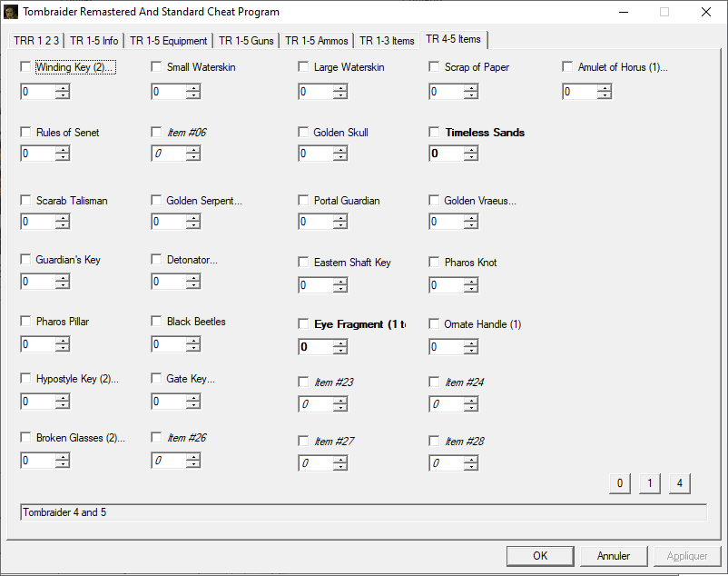The image size is (728, 576).
Task: Click the Pharos Knot quantity spinner
Action: point(471,284)
